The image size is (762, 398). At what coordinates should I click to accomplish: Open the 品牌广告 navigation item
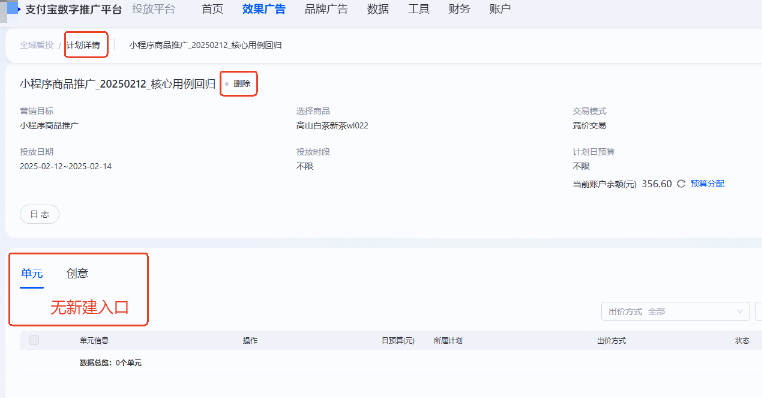pos(326,9)
